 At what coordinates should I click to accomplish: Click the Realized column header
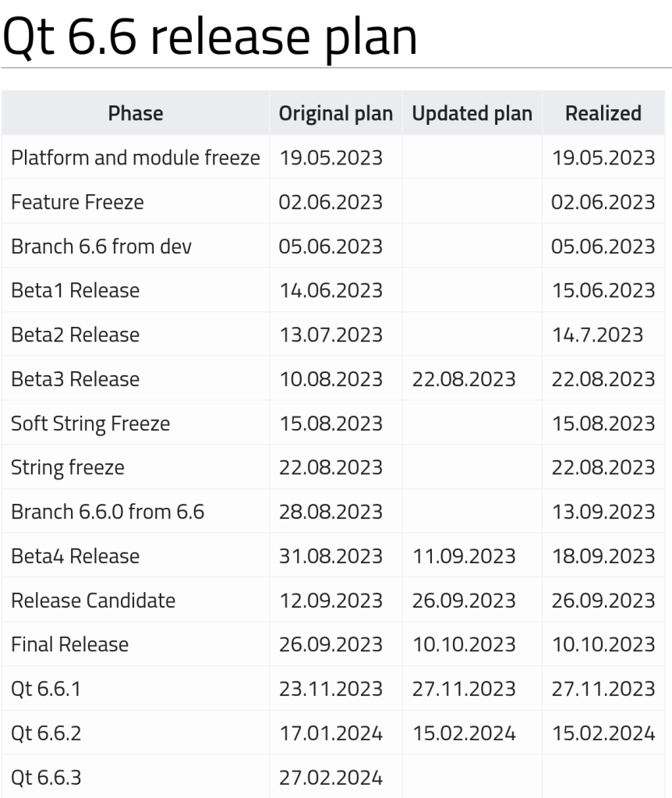pos(603,113)
